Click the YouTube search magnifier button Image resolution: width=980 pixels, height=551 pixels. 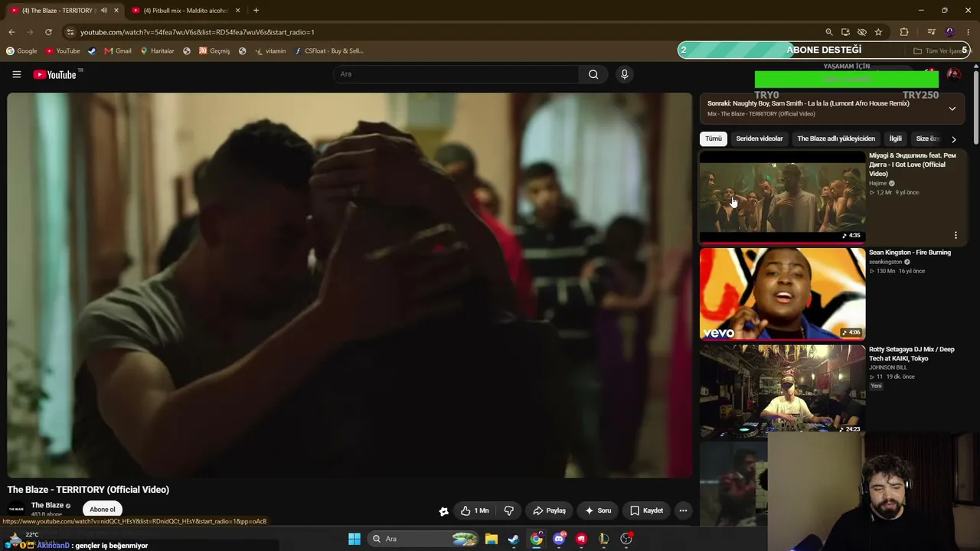pyautogui.click(x=593, y=74)
